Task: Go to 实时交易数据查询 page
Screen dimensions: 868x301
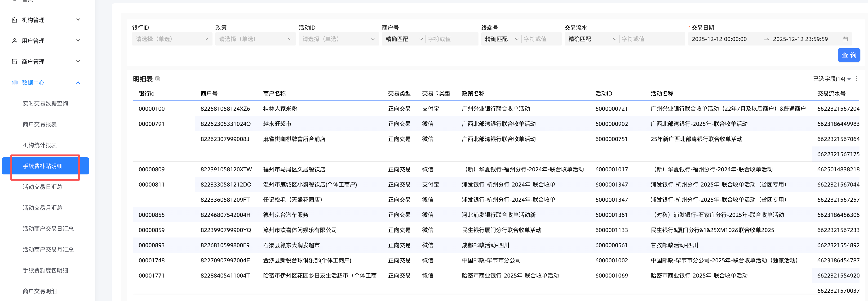Action: (45, 104)
